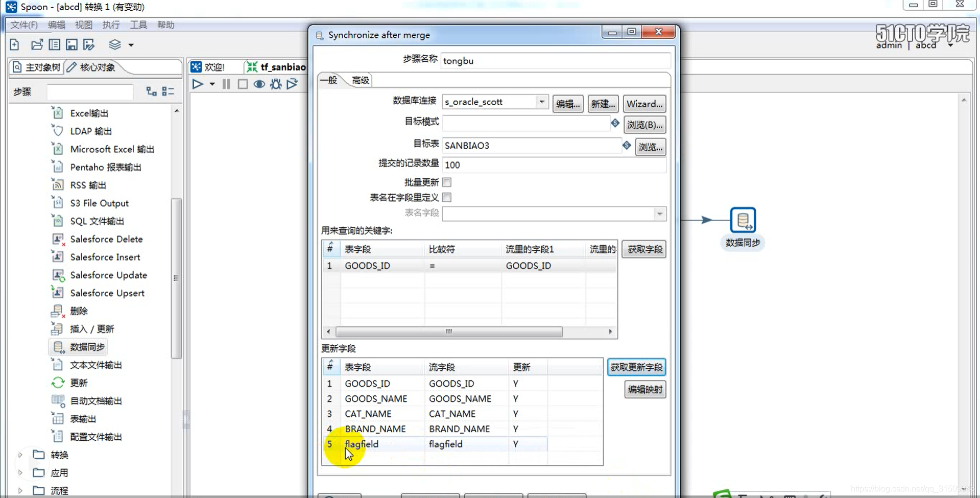
Task: Open the 数据库连接 dropdown
Action: [x=542, y=102]
